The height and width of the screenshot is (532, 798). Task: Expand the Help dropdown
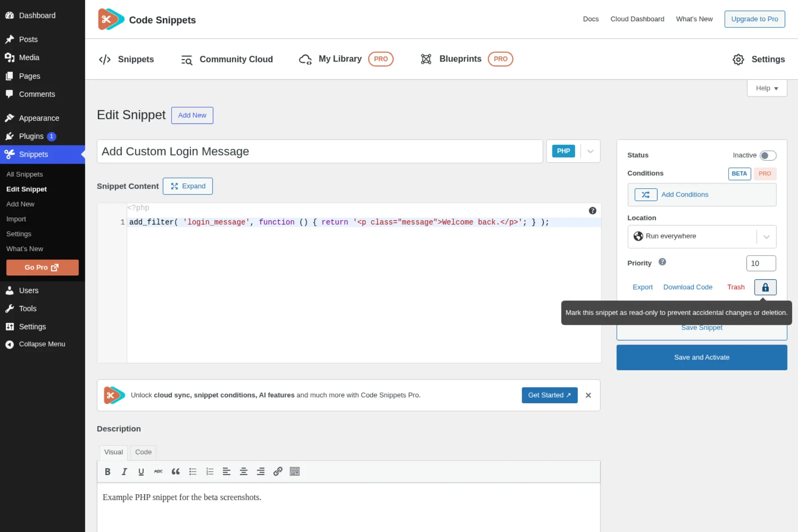coord(767,88)
